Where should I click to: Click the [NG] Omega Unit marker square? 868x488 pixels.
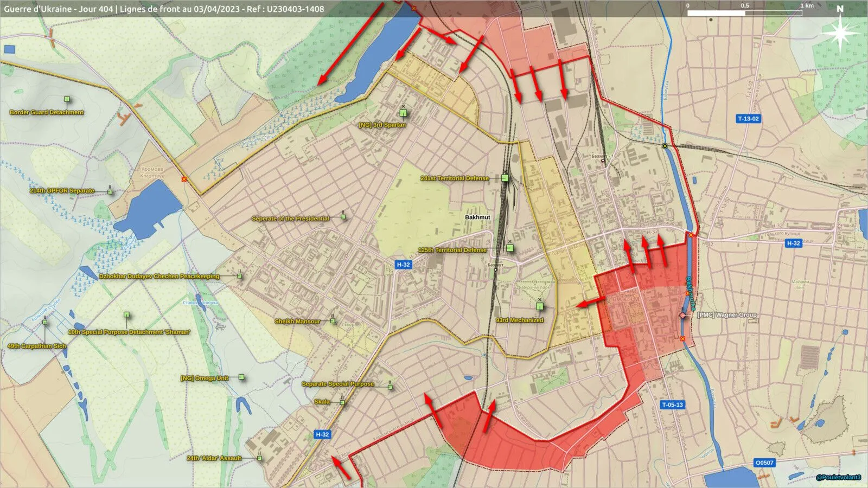241,377
